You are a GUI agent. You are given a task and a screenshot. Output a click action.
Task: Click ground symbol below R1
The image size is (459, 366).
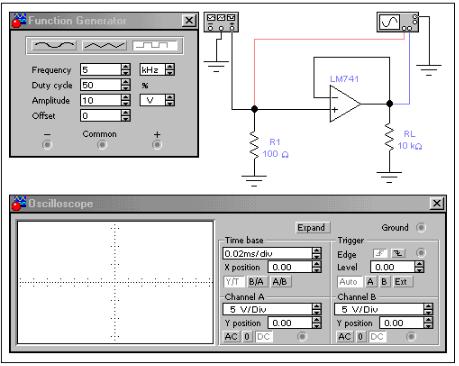tap(254, 180)
